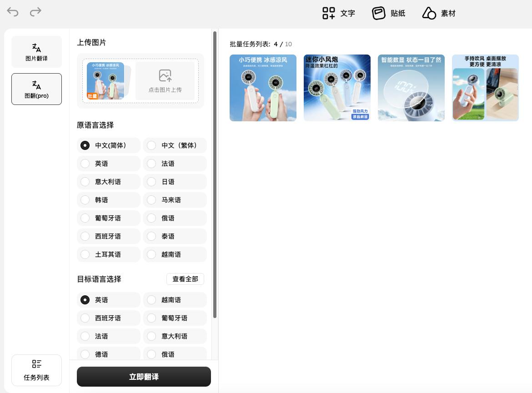Open the 任务列表 task list
The height and width of the screenshot is (393, 532).
click(36, 370)
